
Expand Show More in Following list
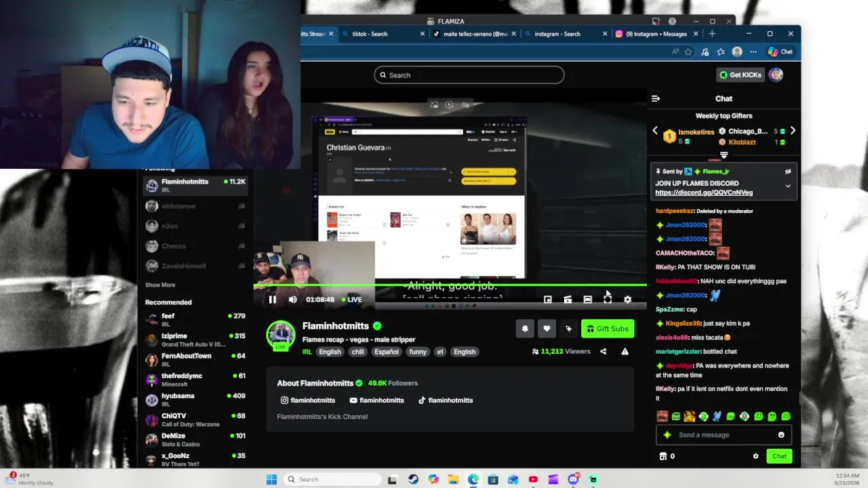pos(160,285)
